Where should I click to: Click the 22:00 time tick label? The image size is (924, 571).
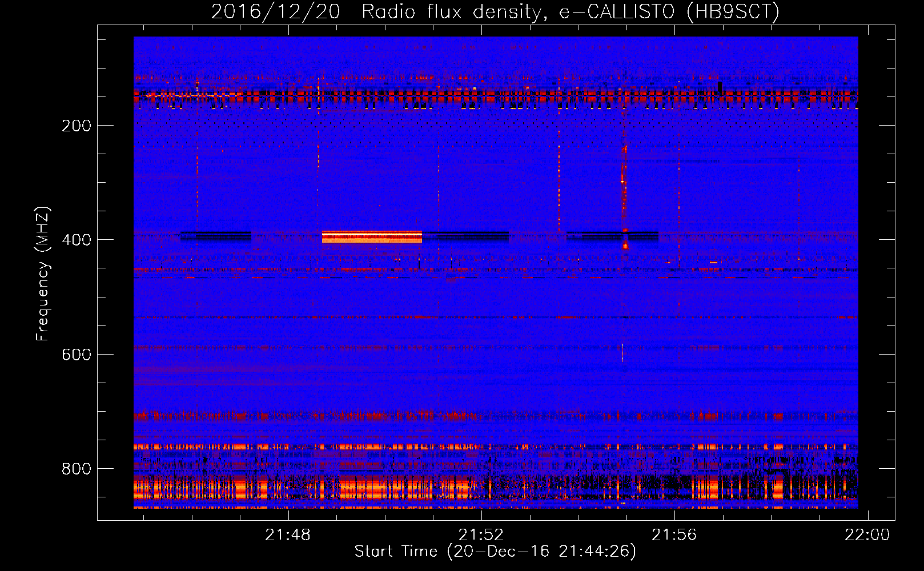coord(867,535)
